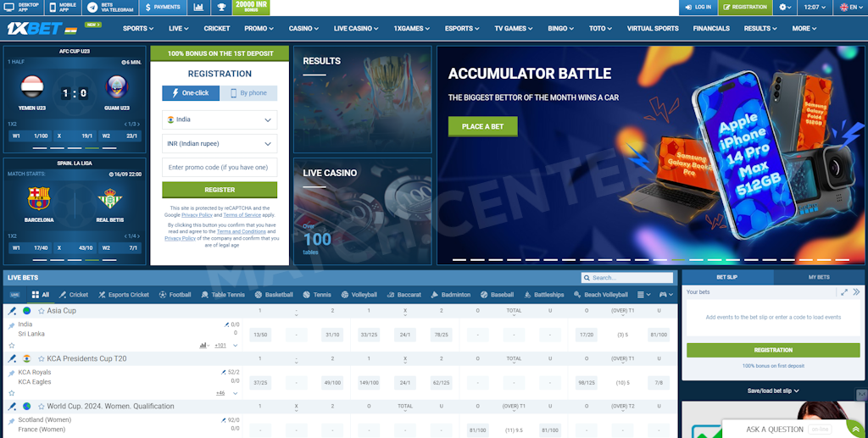Expand the bet slip fullscreen icon

(x=844, y=292)
